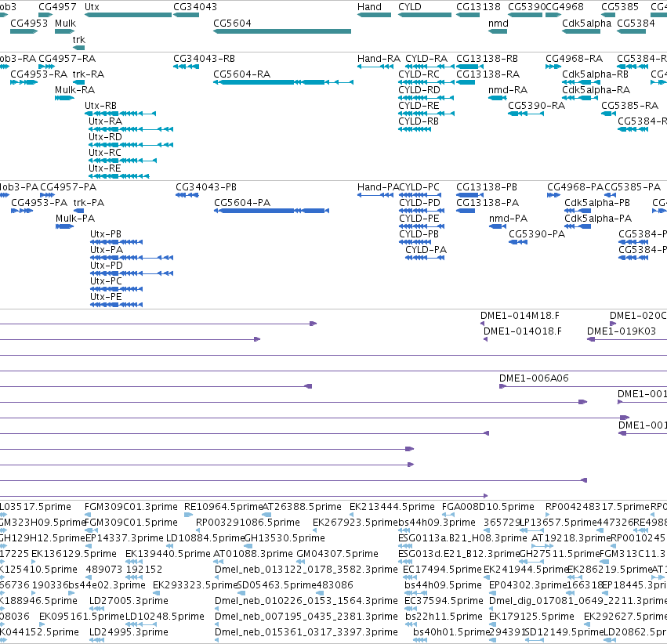Open the nmd gene label
This screenshot has height=644, width=667.
point(498,23)
